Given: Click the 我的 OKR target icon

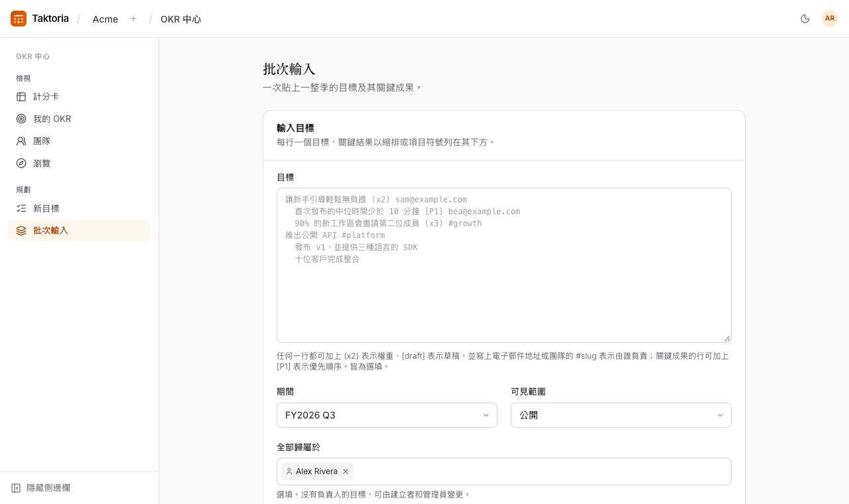Looking at the screenshot, I should pos(21,119).
